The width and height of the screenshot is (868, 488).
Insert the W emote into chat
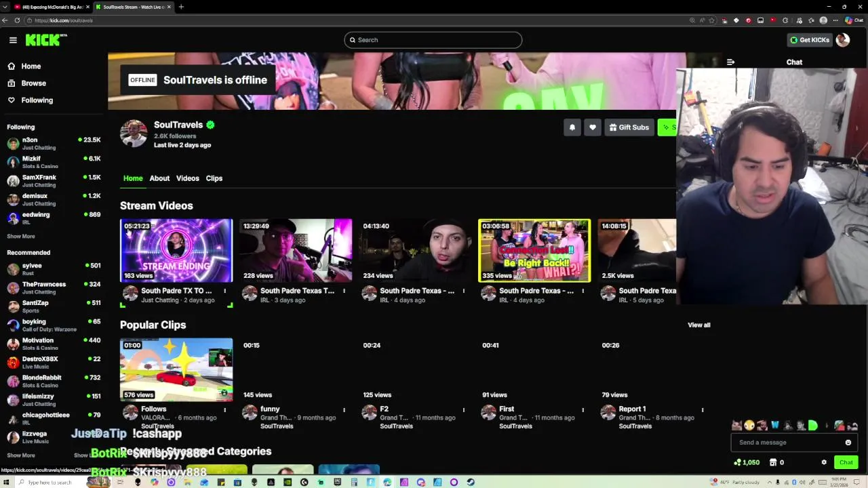[774, 426]
